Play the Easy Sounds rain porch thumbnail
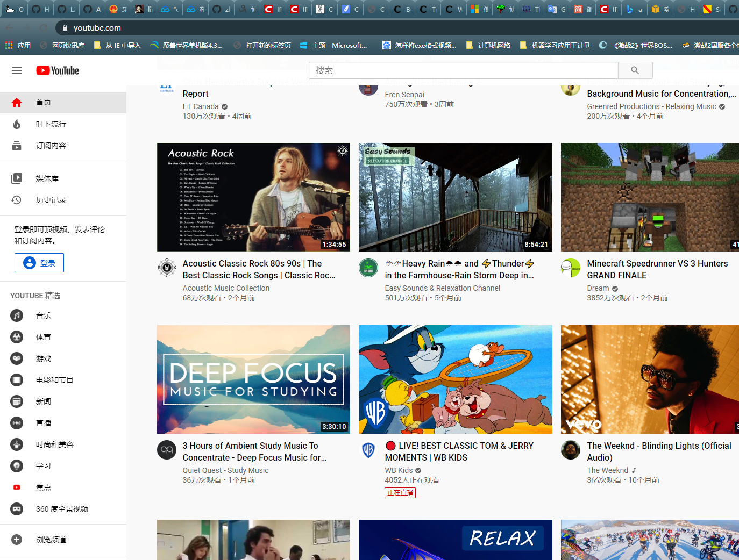The image size is (739, 560). tap(456, 197)
